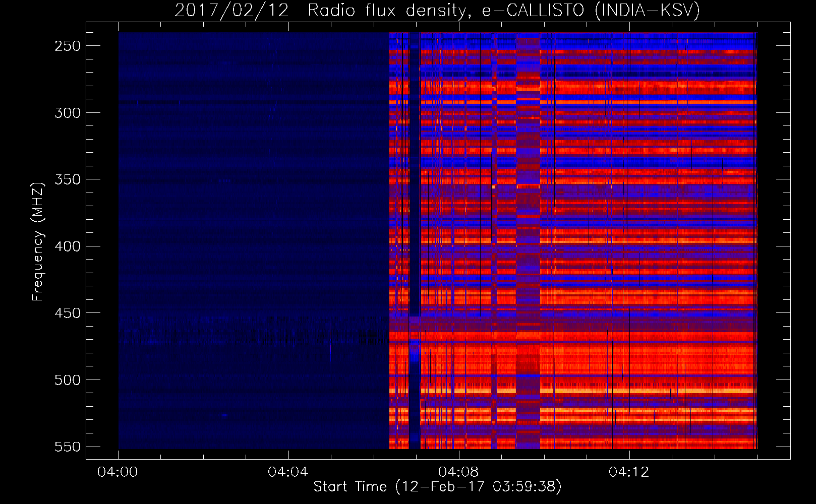The width and height of the screenshot is (816, 504).
Task: Click the 'Start Time (12-Feb-17 03:59:38)' axis label
Action: pos(437,487)
